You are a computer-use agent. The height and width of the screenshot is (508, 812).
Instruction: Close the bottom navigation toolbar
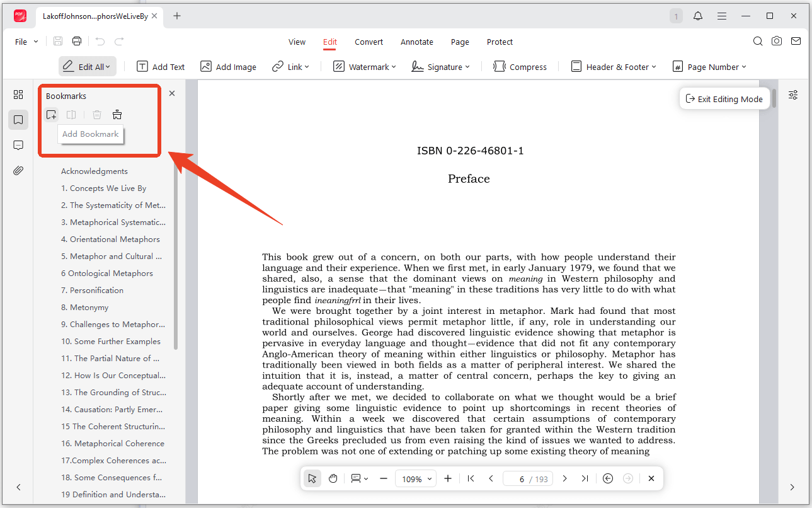pyautogui.click(x=651, y=478)
